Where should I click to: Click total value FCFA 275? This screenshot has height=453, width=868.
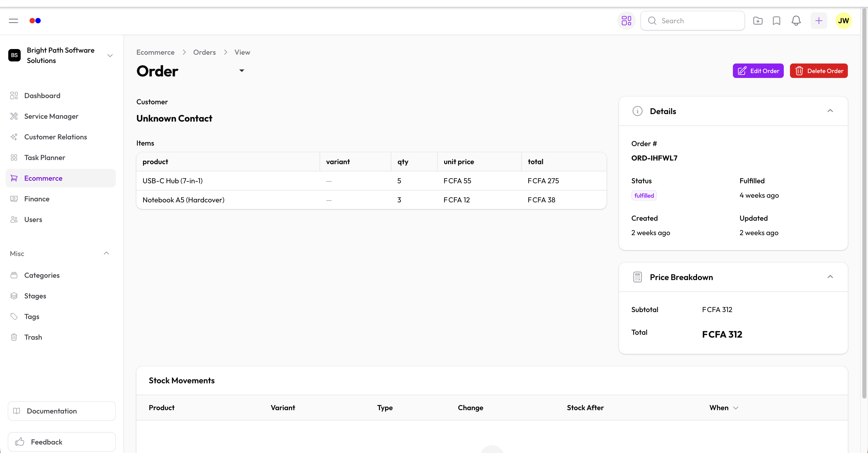pyautogui.click(x=543, y=181)
